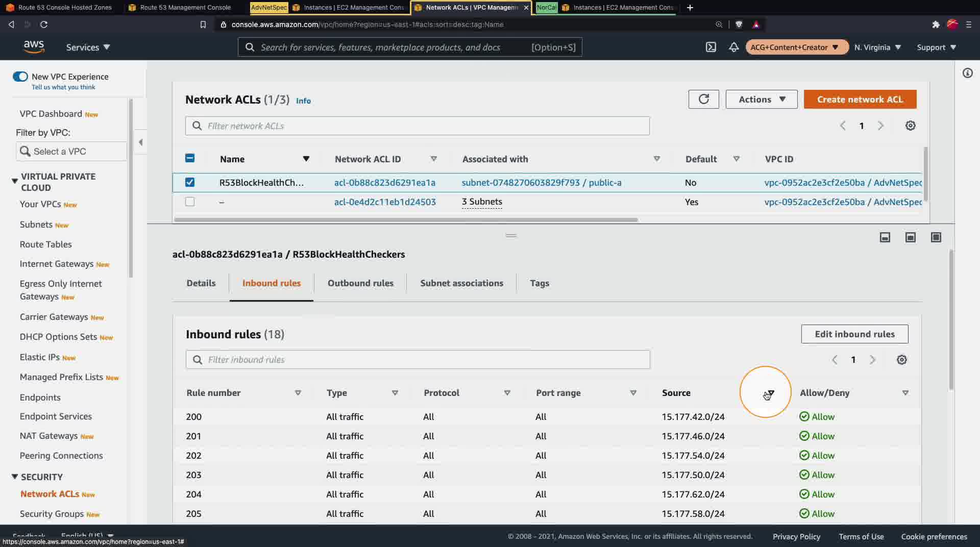Click the search magnifier in Filter network ACLs
Viewport: 980px width, 547px height.
click(x=197, y=126)
